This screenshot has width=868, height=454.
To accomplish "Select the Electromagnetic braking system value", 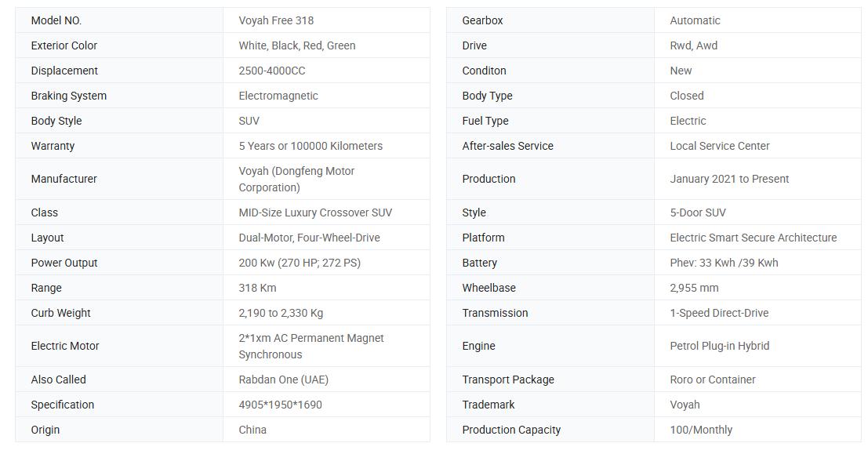I will pyautogui.click(x=278, y=96).
